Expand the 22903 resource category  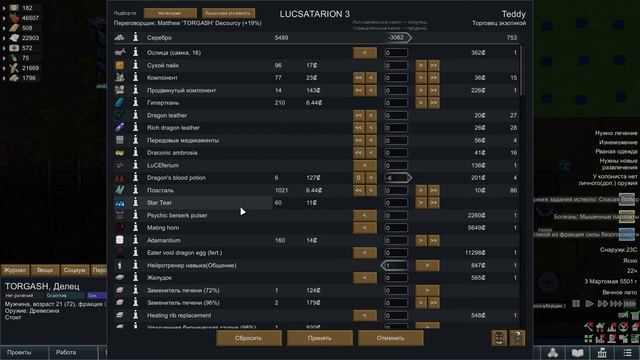click(x=4, y=38)
